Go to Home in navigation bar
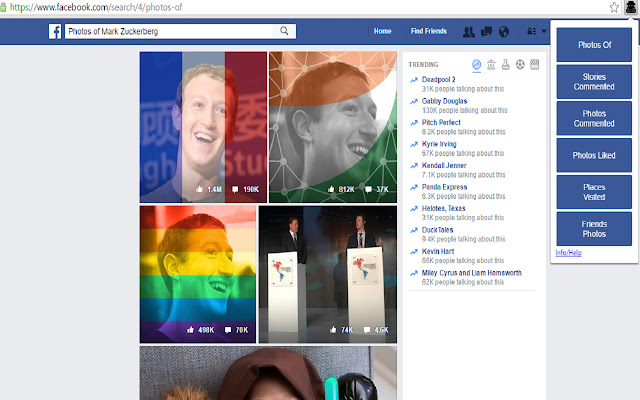 click(x=382, y=32)
